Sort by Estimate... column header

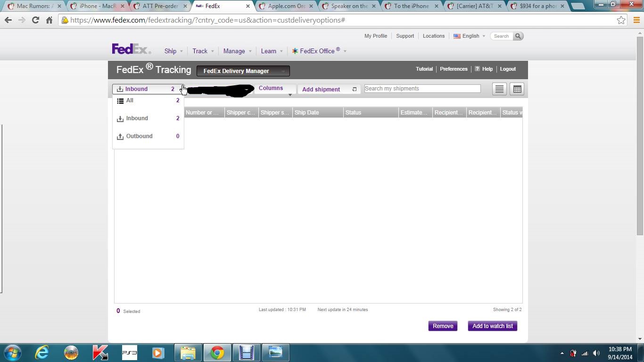[x=415, y=113]
